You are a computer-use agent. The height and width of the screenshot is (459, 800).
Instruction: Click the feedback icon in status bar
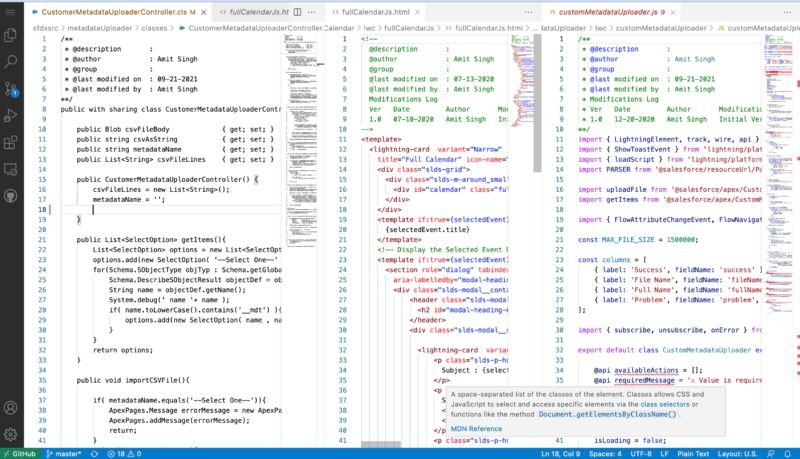click(x=771, y=453)
